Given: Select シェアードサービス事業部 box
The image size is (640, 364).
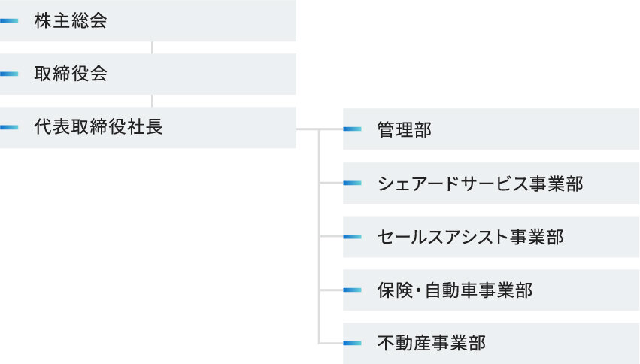Looking at the screenshot, I should pyautogui.click(x=491, y=183).
